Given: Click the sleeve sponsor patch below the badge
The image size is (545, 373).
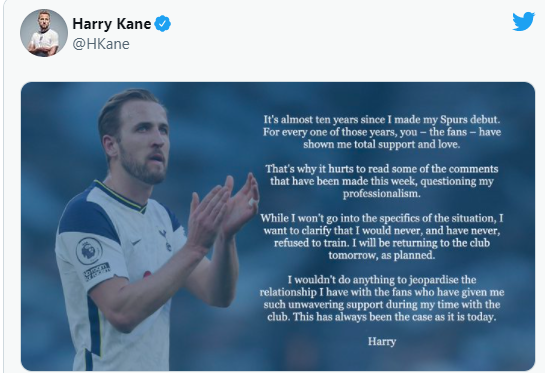Looking at the screenshot, I should (x=97, y=271).
